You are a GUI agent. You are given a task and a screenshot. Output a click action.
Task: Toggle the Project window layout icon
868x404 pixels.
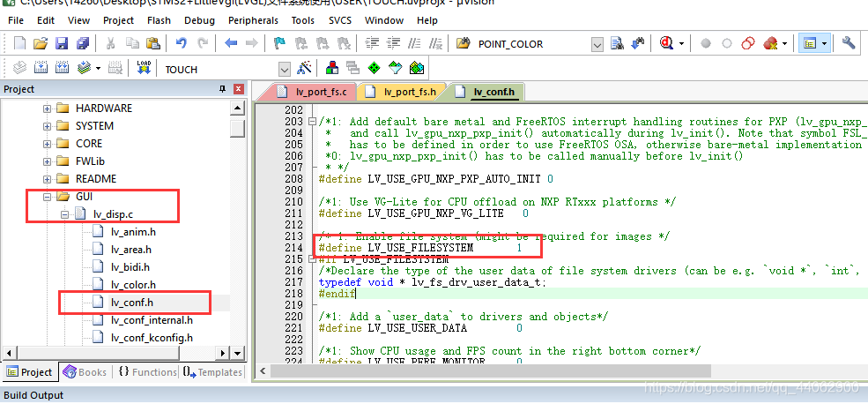[811, 44]
